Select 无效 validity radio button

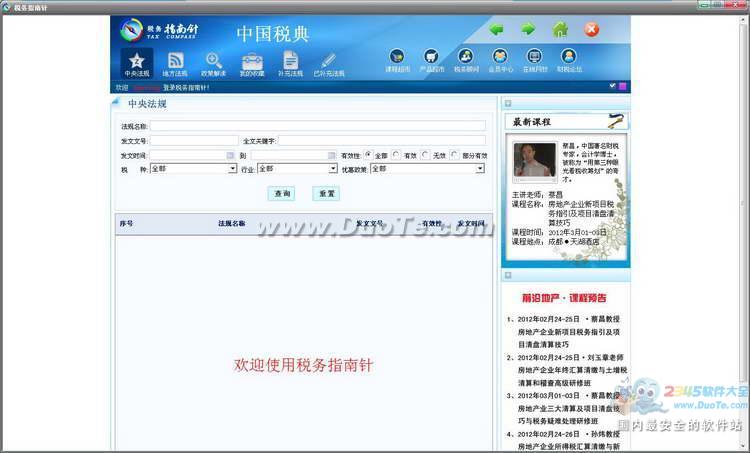426,155
